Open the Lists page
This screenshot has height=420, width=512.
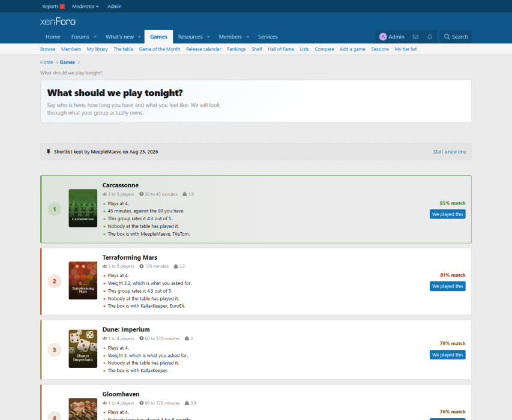tap(304, 49)
